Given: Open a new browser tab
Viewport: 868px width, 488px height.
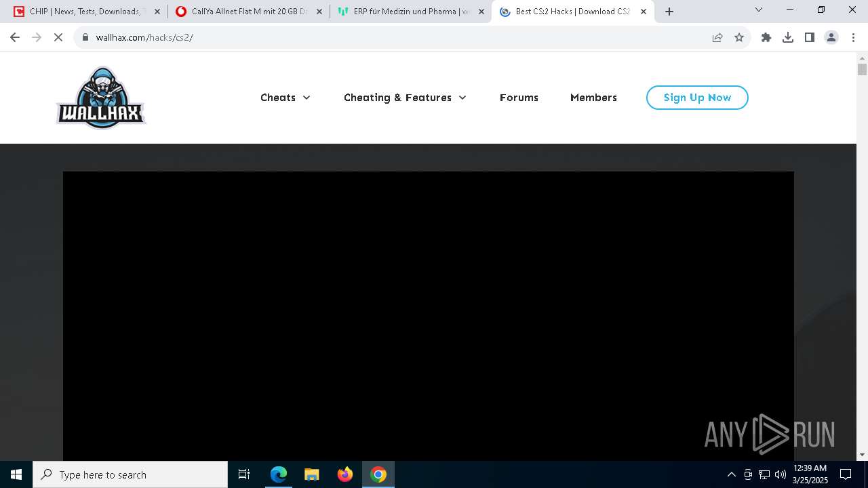Looking at the screenshot, I should pyautogui.click(x=669, y=12).
